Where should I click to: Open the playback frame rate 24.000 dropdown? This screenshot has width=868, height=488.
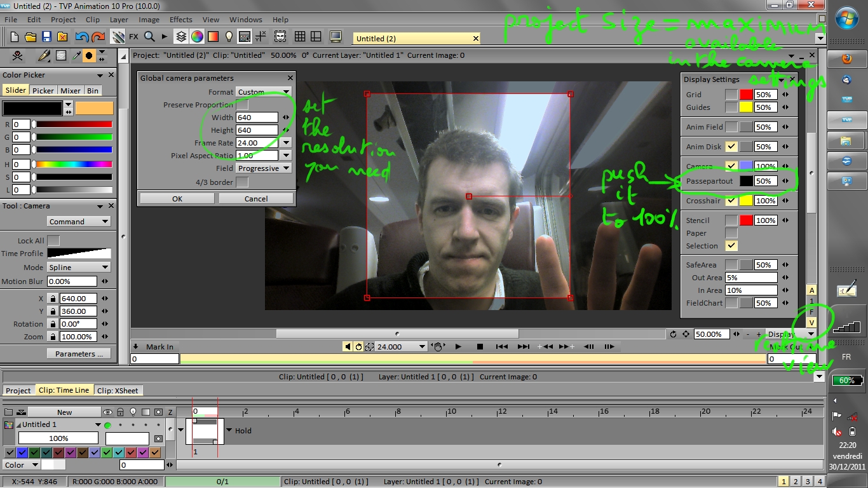(x=400, y=346)
